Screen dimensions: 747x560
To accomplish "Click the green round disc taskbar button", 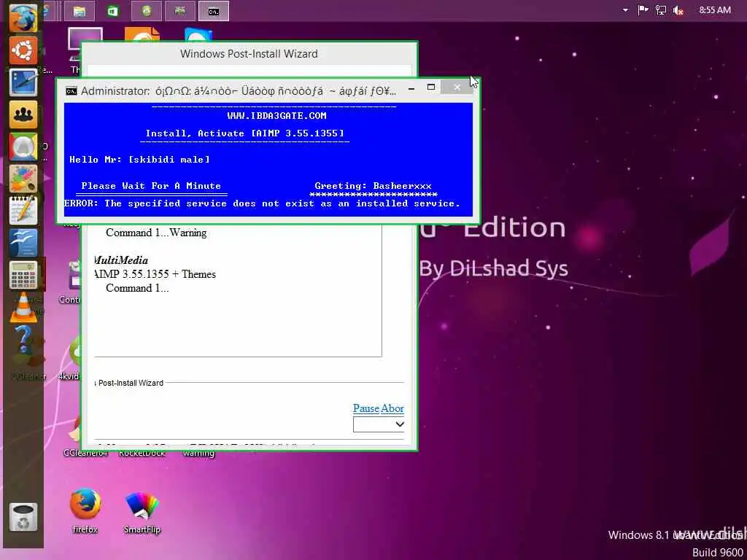I will (x=147, y=11).
